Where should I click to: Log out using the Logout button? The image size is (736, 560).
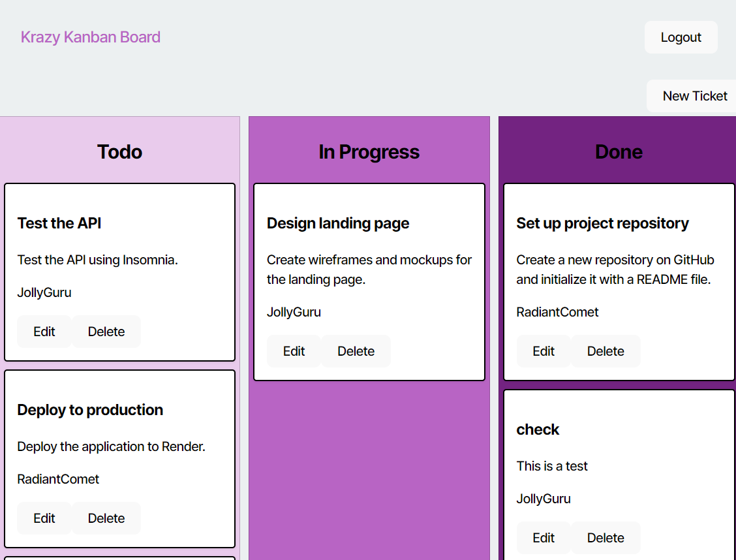[x=681, y=37]
